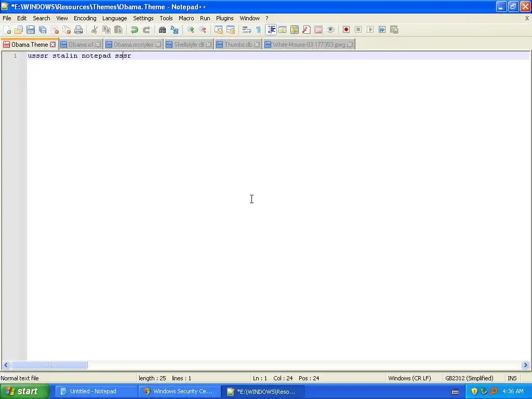The image size is (532, 399).
Task: Open the View menu
Action: click(x=62, y=18)
